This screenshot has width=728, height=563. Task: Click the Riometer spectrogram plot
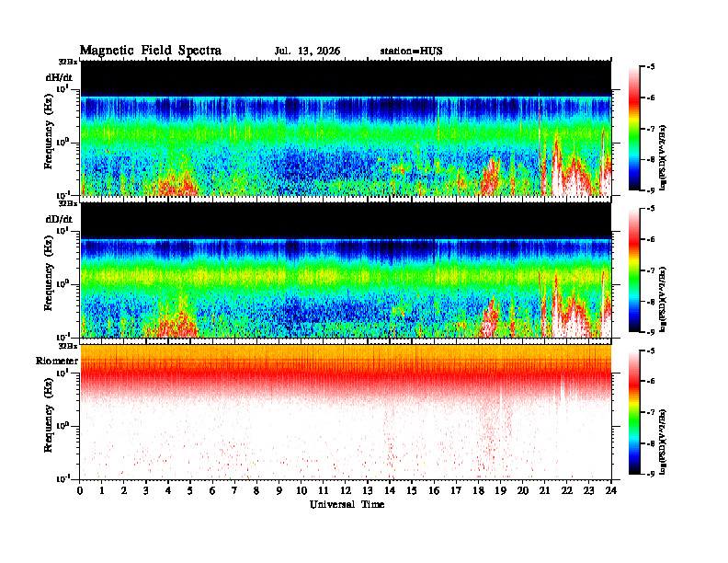coord(346,412)
